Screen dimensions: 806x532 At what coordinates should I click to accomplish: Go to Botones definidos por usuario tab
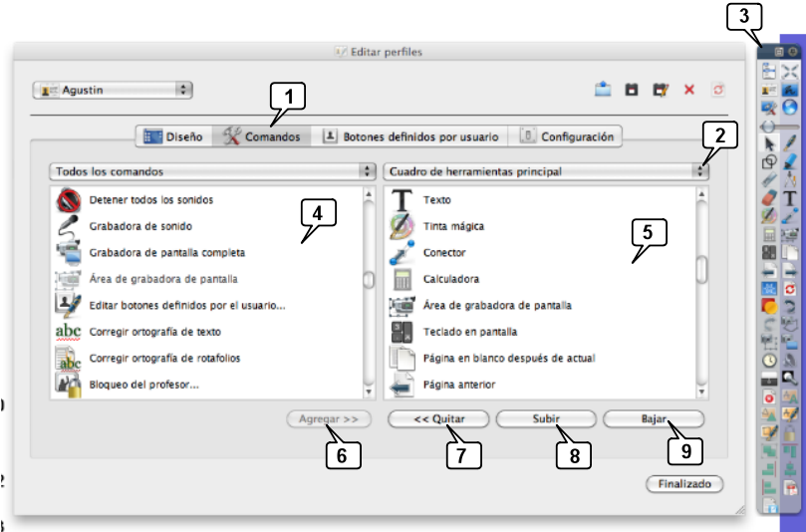coord(411,136)
